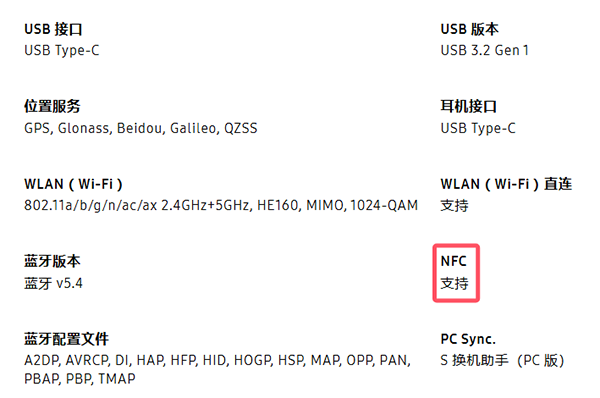Image resolution: width=600 pixels, height=398 pixels.
Task: Click the 蓝牙版本 heading
Action: pyautogui.click(x=52, y=261)
